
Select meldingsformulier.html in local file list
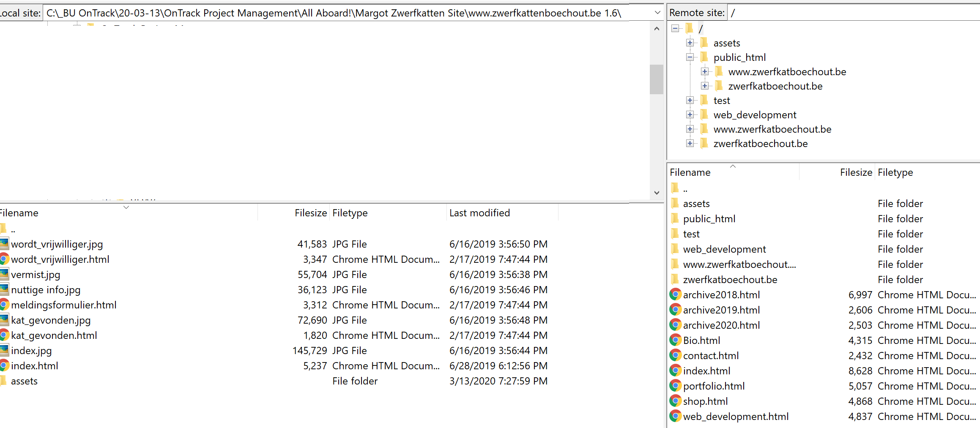pos(64,305)
